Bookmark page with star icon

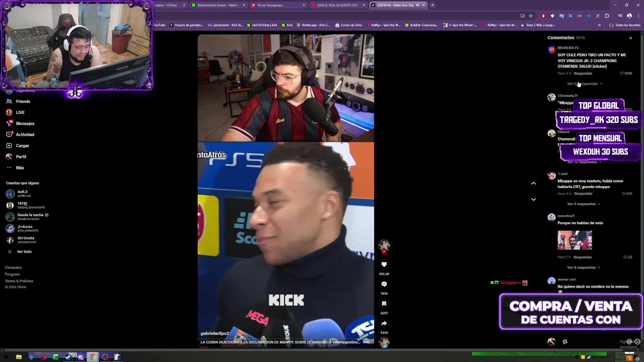pyautogui.click(x=531, y=16)
